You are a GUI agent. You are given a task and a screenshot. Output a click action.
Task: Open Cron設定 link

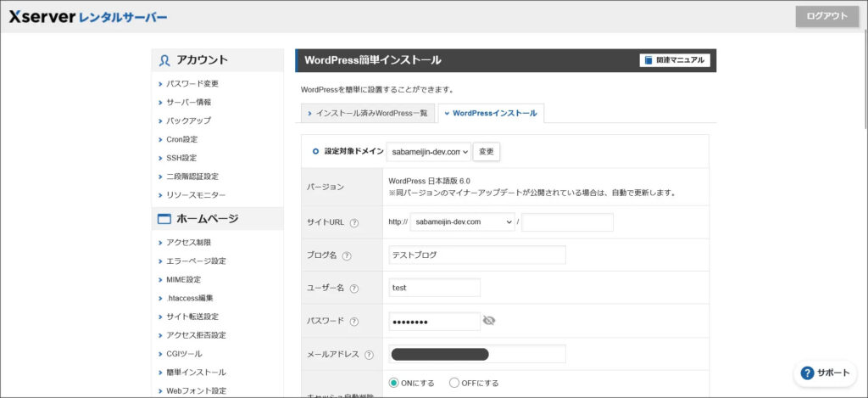[x=181, y=139]
